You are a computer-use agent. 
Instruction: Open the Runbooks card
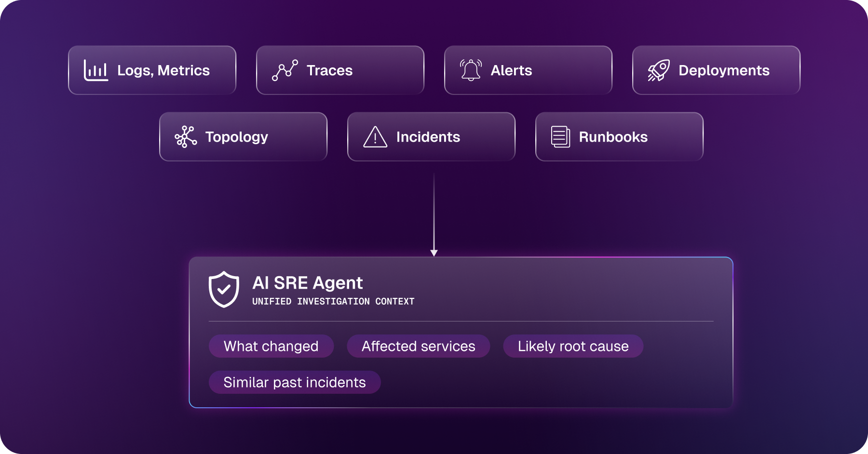[619, 137]
